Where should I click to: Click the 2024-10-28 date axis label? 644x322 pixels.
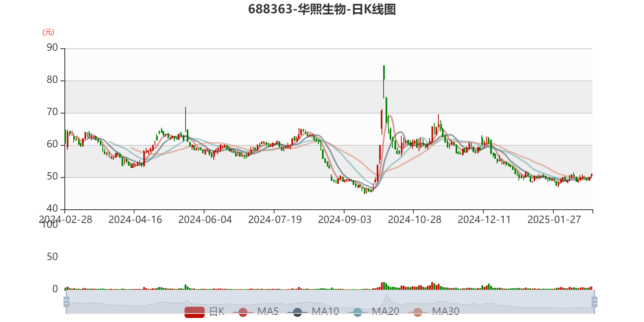415,220
